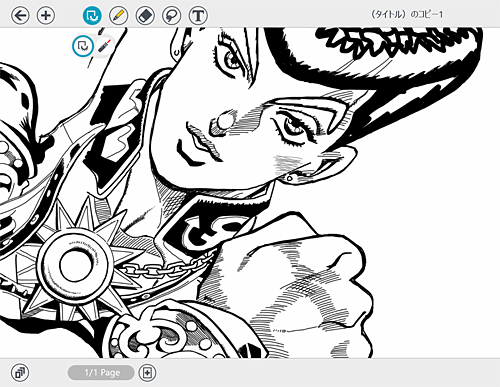This screenshot has width=500, height=387.
Task: Select the eraser tool
Action: [145, 15]
